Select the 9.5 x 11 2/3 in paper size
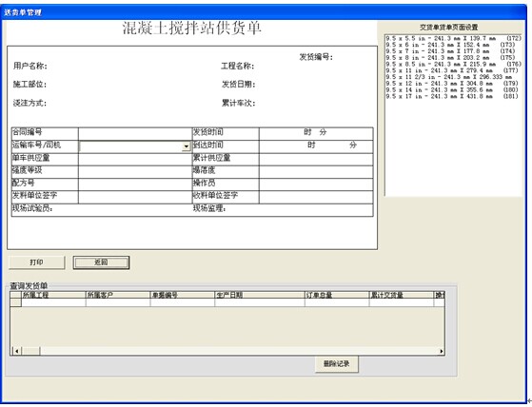The width and height of the screenshot is (532, 407). (x=453, y=77)
